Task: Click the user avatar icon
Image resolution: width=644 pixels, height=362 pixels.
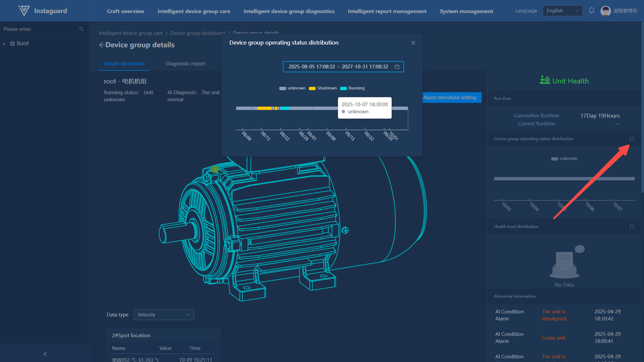Action: [x=606, y=11]
